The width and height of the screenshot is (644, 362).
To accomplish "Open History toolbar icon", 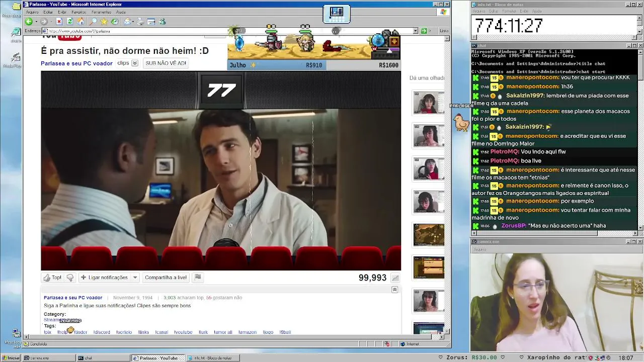I will pyautogui.click(x=115, y=22).
